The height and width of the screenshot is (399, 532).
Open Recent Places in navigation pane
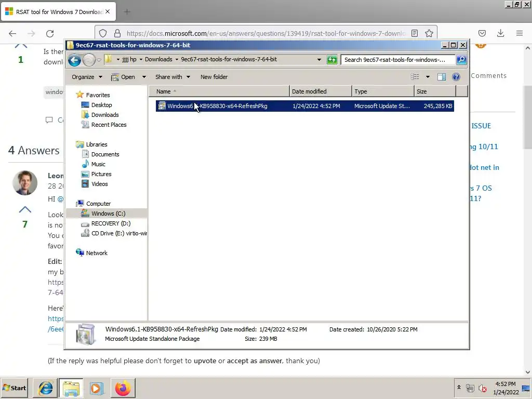109,125
